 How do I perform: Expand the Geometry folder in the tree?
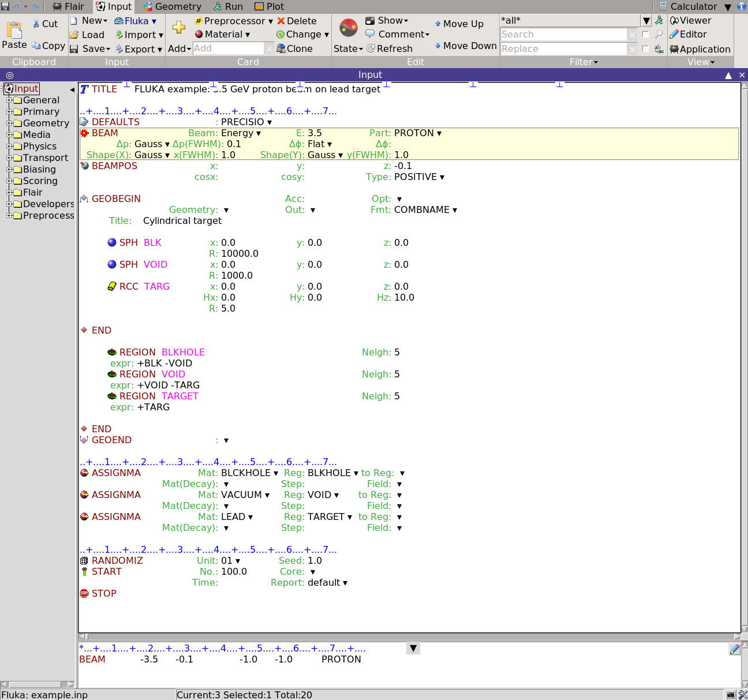9,123
